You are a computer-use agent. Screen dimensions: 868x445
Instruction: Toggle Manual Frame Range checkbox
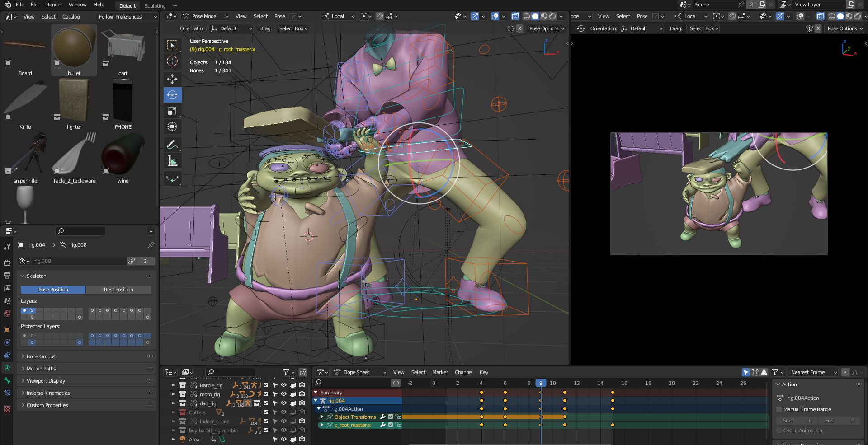pos(779,409)
